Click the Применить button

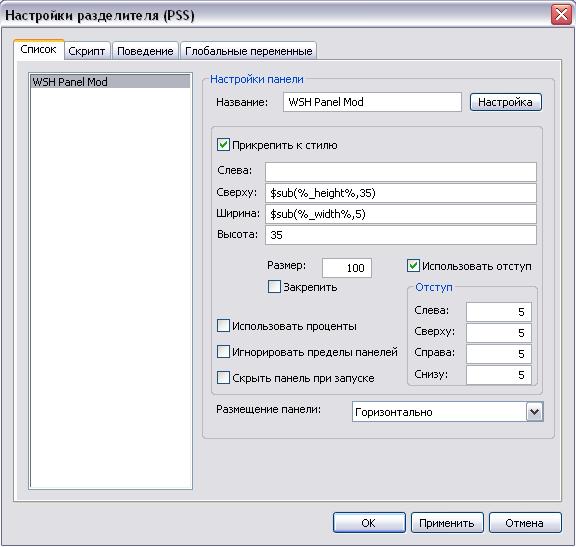[447, 522]
